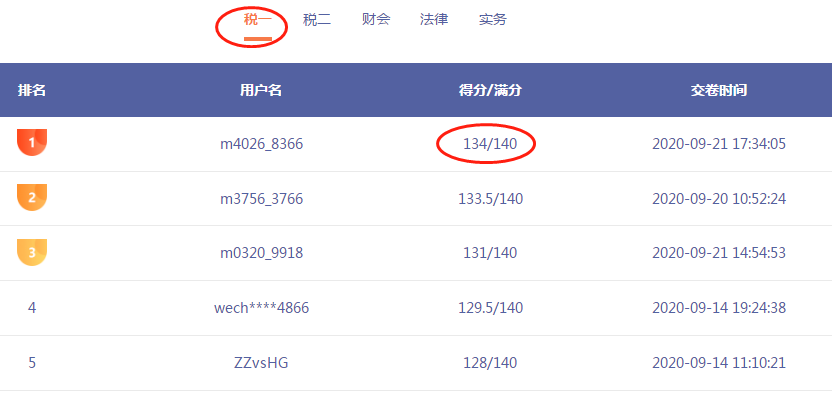Click submission time 2020-09-14 11:10:21

point(719,363)
